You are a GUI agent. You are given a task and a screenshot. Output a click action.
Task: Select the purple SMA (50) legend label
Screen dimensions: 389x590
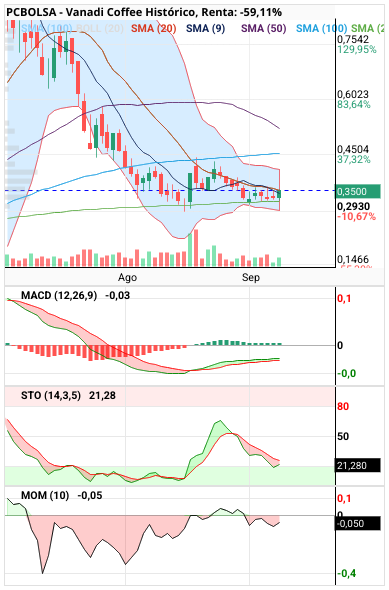pos(263,29)
